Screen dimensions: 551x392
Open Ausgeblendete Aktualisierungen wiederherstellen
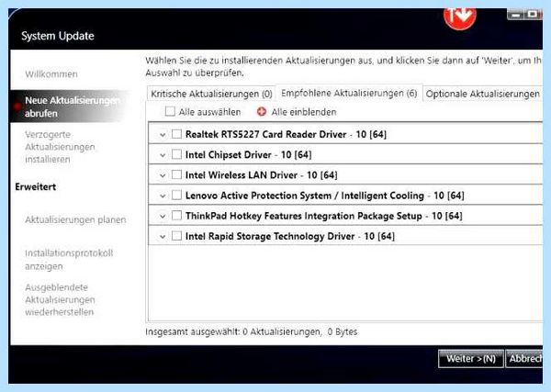pos(60,299)
